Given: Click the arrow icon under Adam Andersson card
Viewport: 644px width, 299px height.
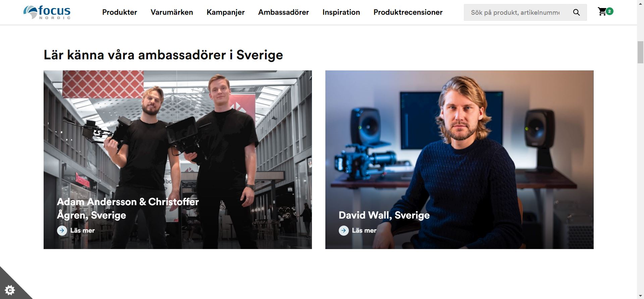Looking at the screenshot, I should tap(62, 231).
